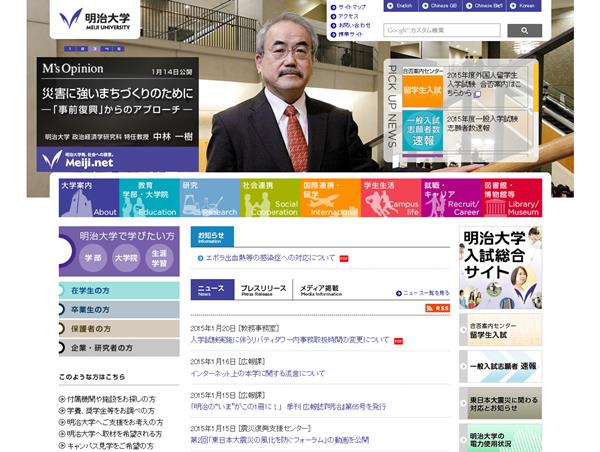
Task: Open 保護者の方 section
Action: 119,328
